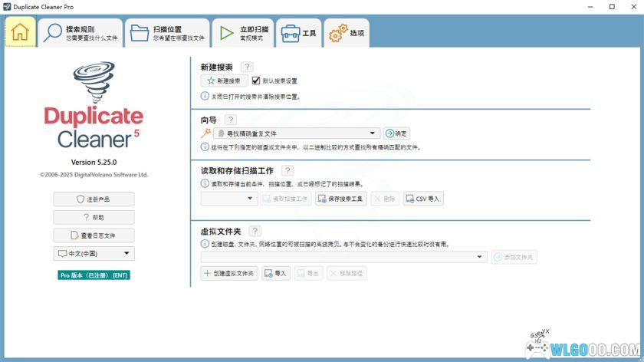Open the 选项 settings tab
The image size is (644, 362).
coord(347,33)
